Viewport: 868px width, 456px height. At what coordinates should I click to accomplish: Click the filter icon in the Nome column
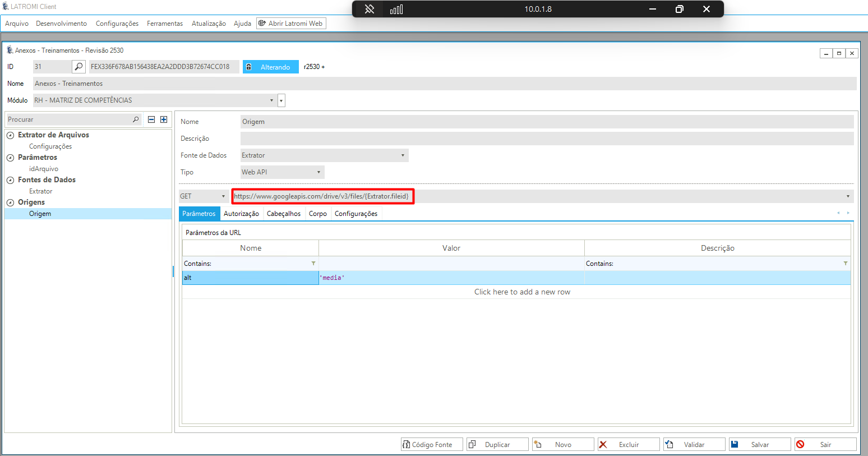(x=313, y=264)
